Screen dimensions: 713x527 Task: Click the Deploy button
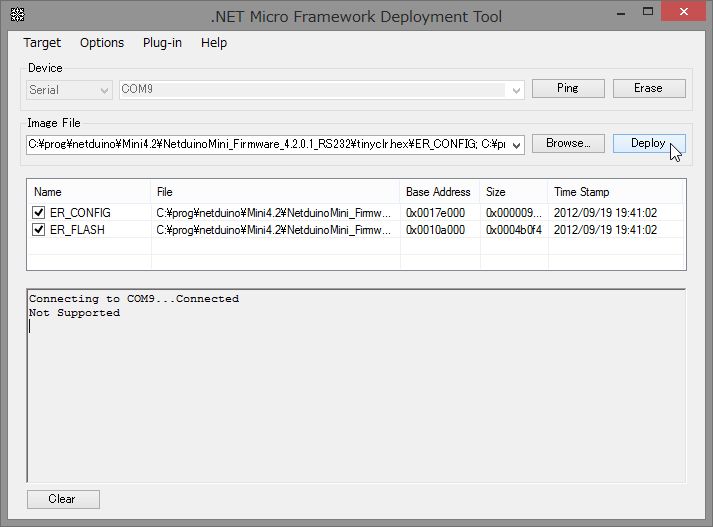[x=649, y=143]
